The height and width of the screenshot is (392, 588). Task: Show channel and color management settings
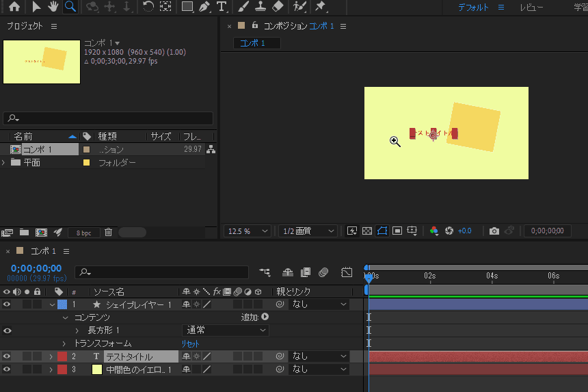click(x=434, y=231)
